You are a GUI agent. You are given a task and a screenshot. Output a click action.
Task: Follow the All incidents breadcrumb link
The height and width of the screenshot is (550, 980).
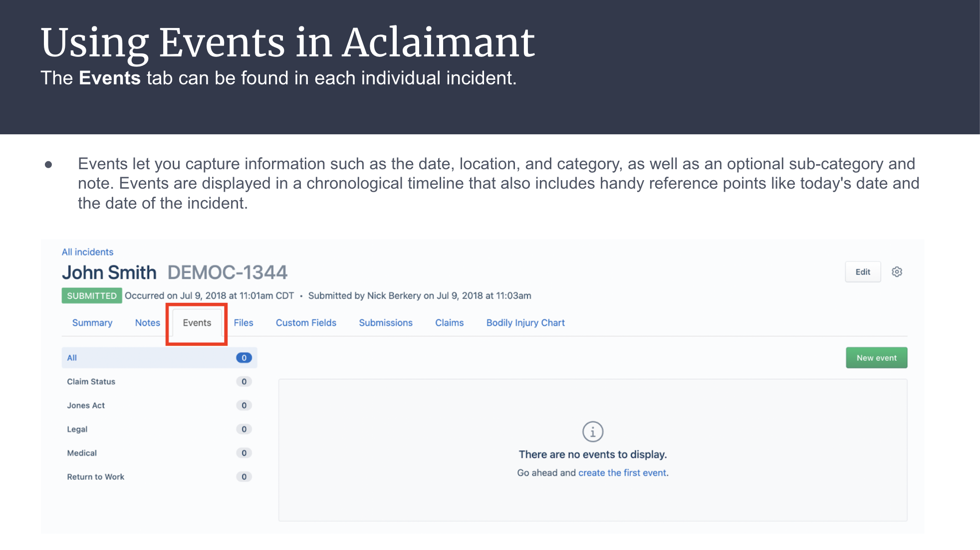(87, 252)
